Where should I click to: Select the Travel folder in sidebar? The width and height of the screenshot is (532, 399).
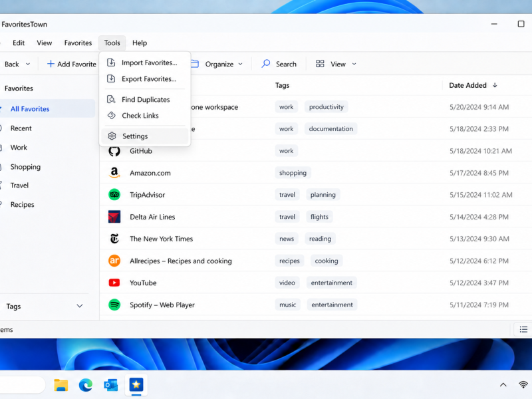(19, 186)
